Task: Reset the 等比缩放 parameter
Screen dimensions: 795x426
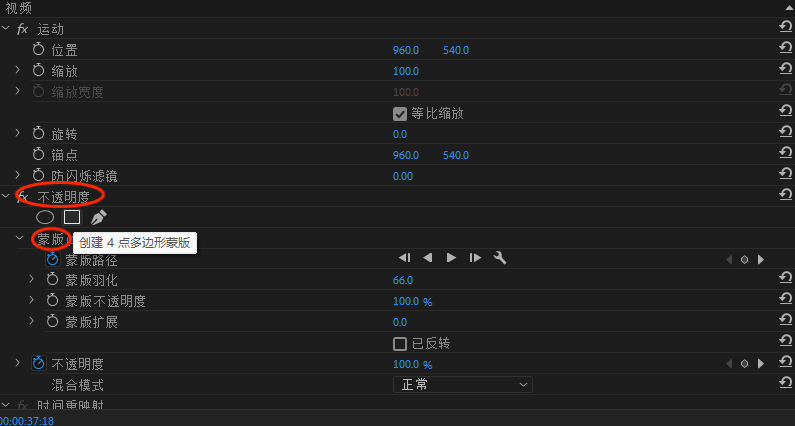Action: point(785,111)
